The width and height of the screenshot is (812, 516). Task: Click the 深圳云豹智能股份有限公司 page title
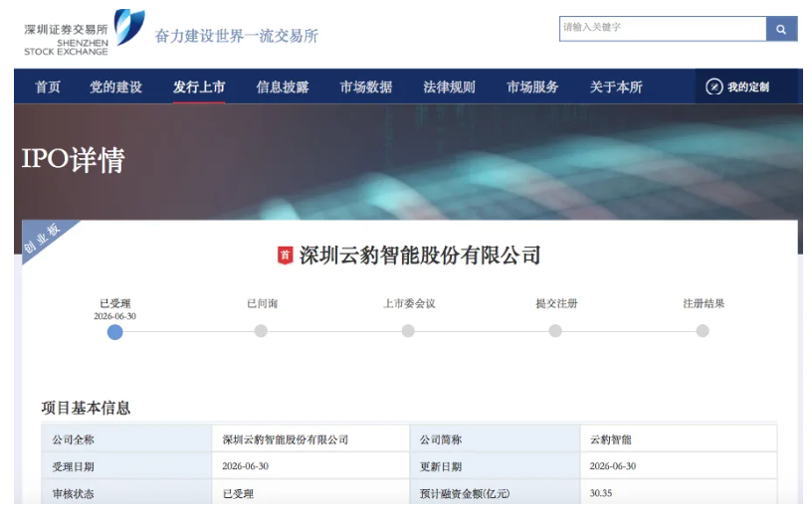(x=420, y=256)
